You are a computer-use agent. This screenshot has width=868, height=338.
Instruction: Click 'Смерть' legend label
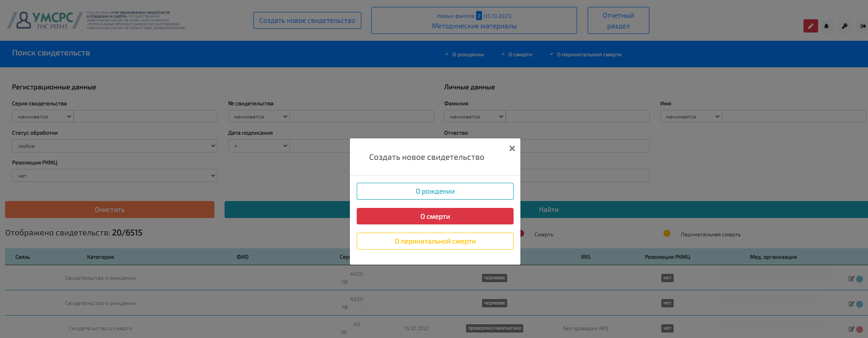(x=544, y=234)
